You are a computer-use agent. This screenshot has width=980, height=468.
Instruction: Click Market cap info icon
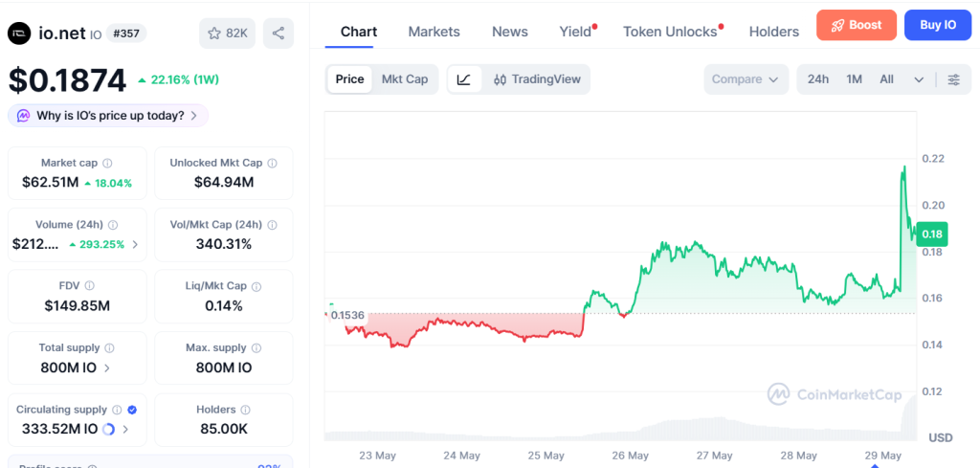click(x=107, y=163)
